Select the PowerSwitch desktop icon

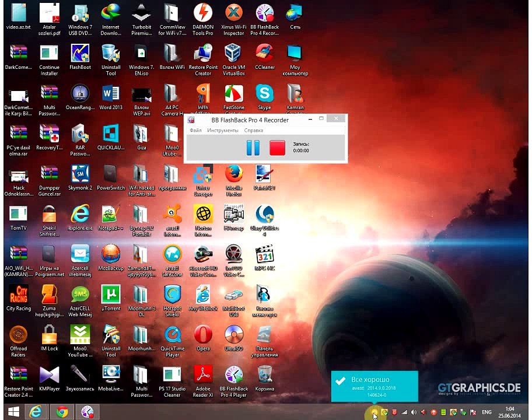[x=111, y=177]
